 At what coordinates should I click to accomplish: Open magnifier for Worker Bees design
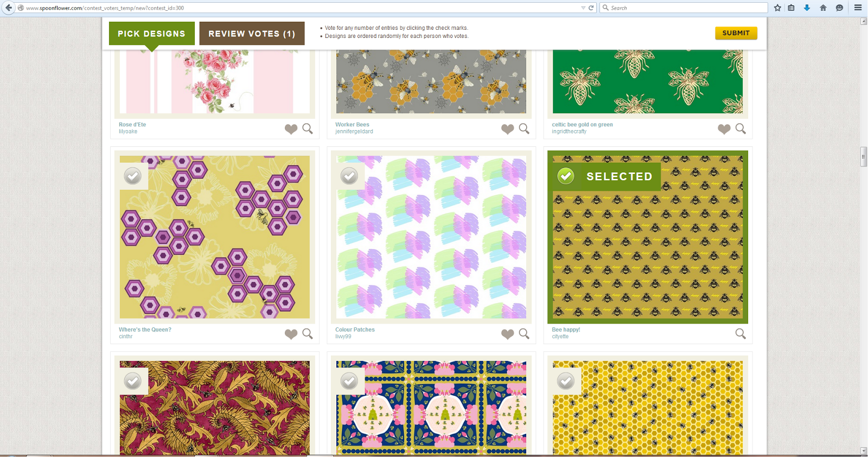[524, 128]
